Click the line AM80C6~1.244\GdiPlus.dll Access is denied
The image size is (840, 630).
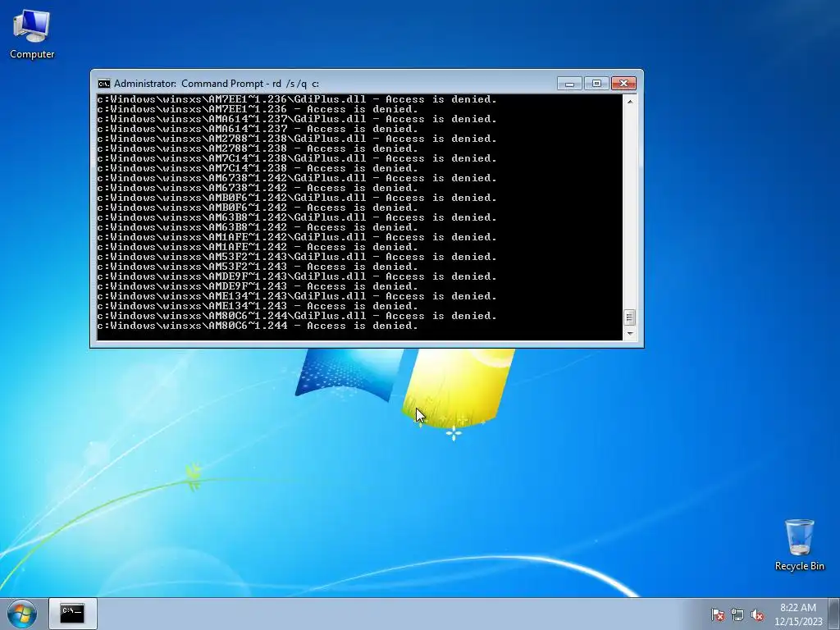coord(297,316)
